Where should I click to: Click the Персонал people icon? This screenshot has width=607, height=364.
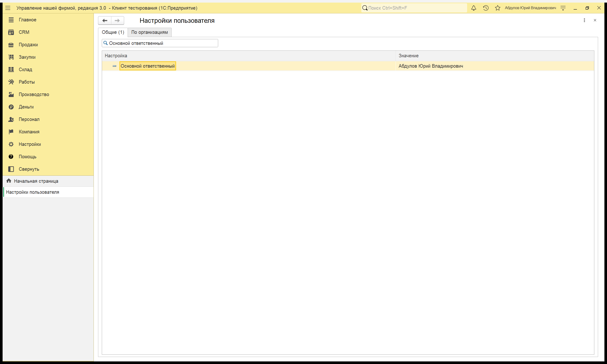tap(11, 119)
